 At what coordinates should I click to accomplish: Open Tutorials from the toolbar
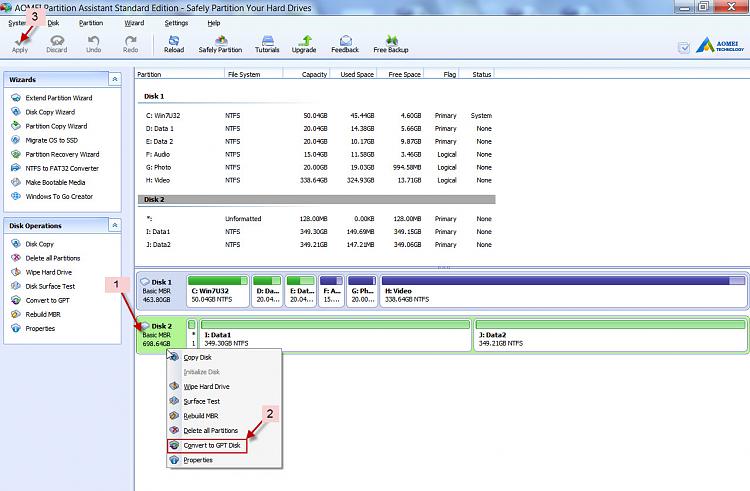pyautogui.click(x=267, y=44)
